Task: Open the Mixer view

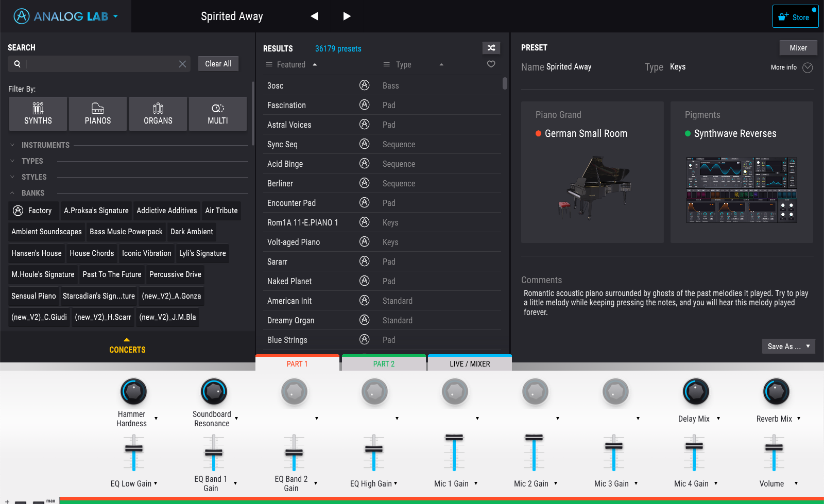Action: pos(798,48)
